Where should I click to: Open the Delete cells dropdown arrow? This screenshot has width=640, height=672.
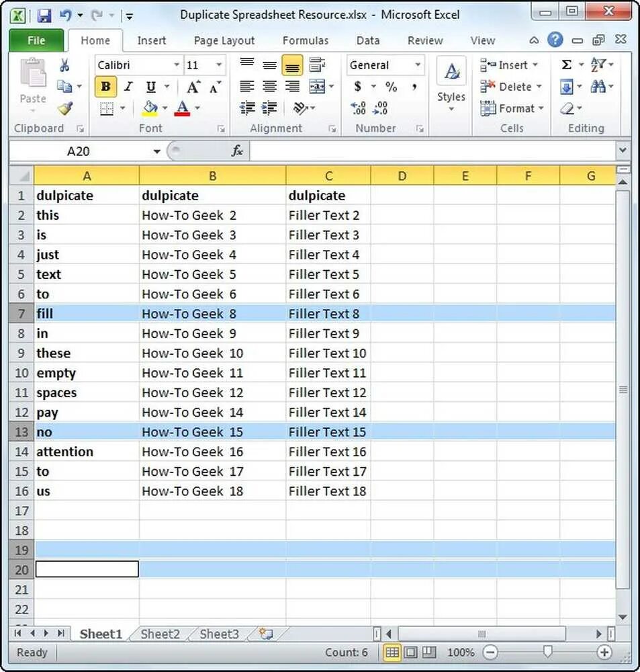[539, 87]
